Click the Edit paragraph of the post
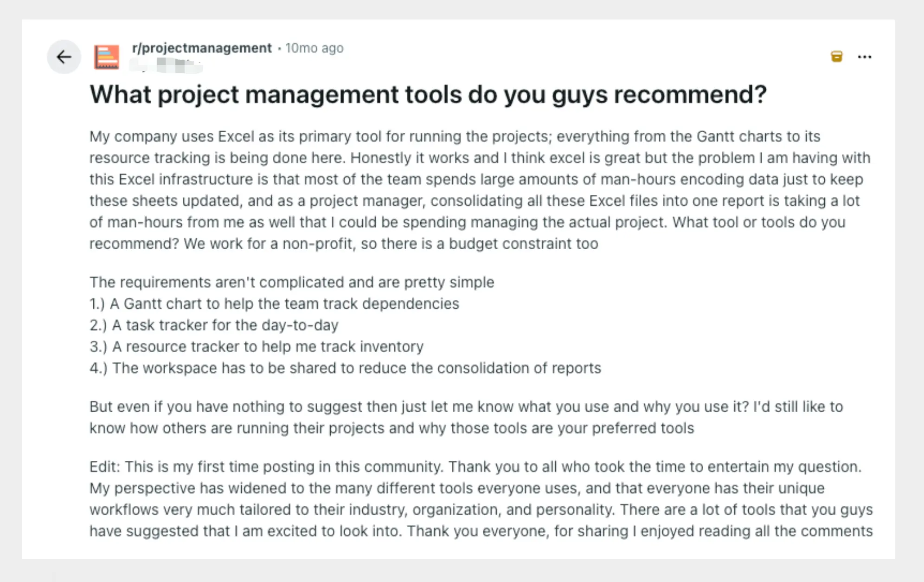Viewport: 924px width, 582px height. point(480,499)
